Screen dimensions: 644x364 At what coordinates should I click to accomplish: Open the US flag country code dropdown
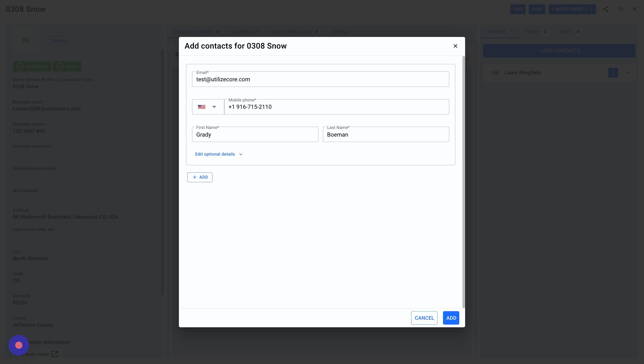[x=208, y=107]
